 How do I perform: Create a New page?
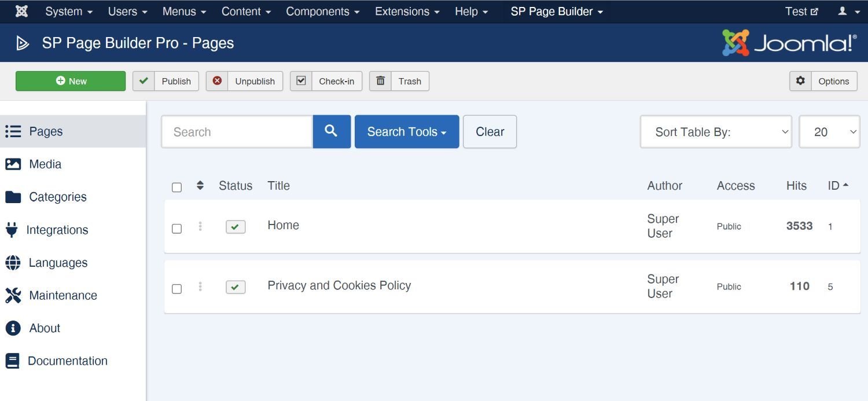click(71, 81)
